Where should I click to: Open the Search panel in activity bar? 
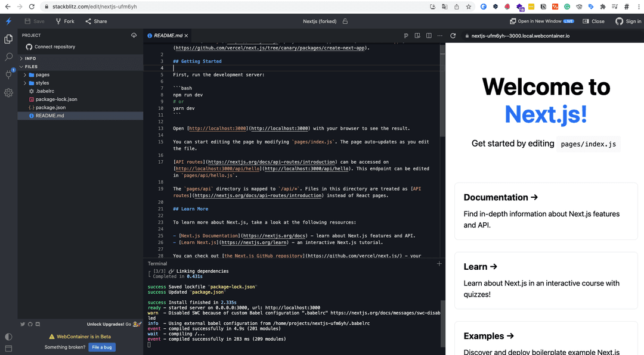8,57
